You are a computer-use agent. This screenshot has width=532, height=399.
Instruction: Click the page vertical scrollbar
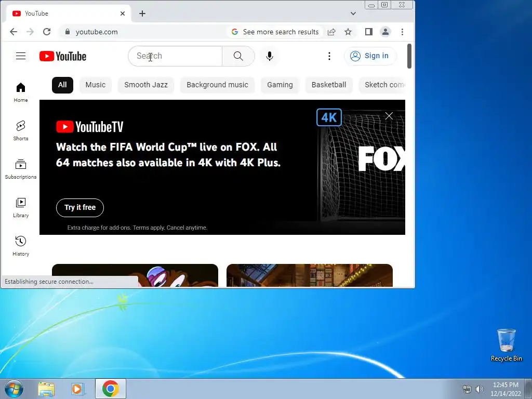409,56
